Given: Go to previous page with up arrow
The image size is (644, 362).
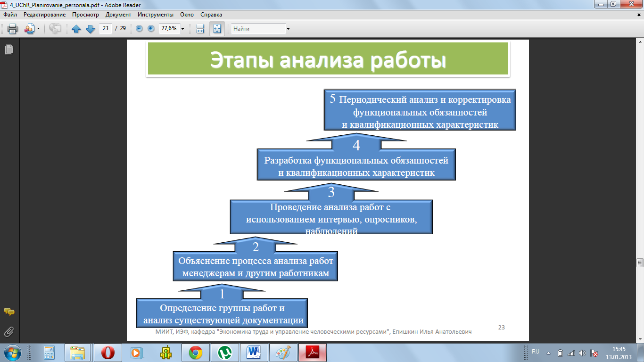Looking at the screenshot, I should tap(76, 29).
